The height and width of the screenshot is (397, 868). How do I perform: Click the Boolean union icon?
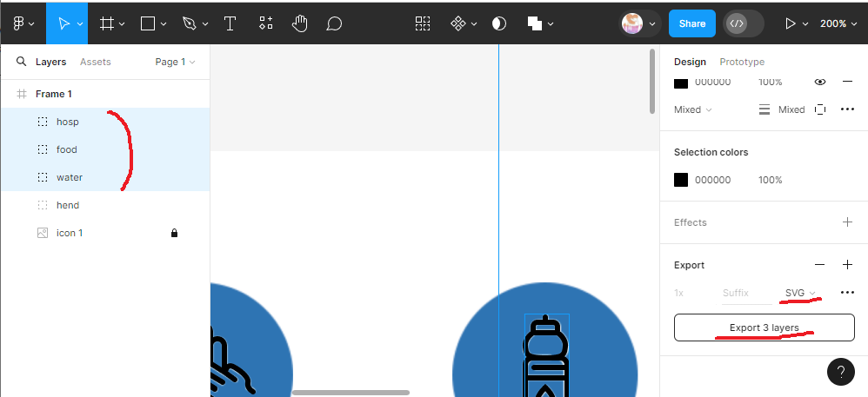534,23
